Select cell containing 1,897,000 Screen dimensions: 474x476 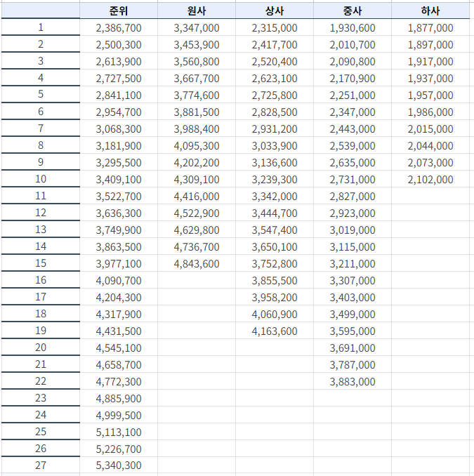point(430,45)
